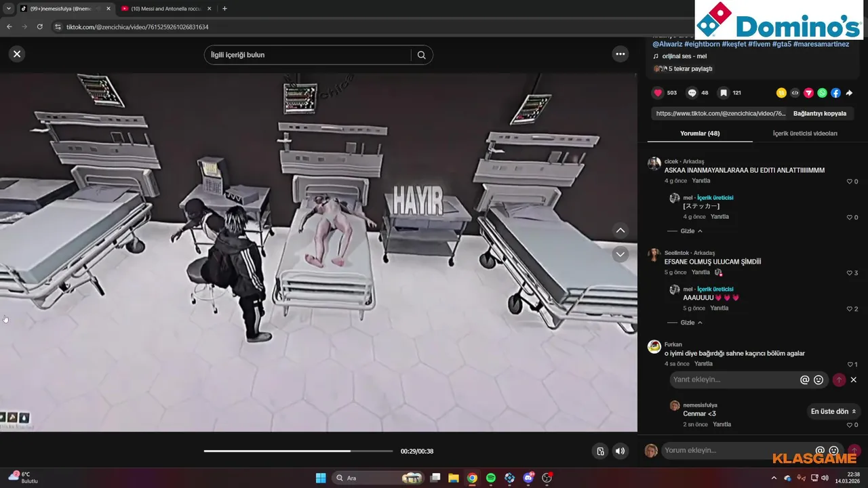Share the video to Facebook
Screen dimensions: 868x488
tap(835, 93)
